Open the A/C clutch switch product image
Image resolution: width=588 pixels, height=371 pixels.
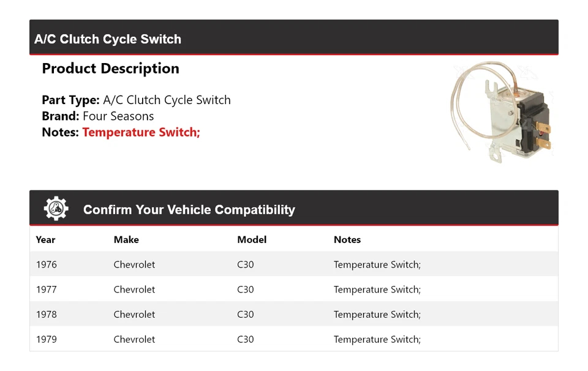pyautogui.click(x=502, y=114)
